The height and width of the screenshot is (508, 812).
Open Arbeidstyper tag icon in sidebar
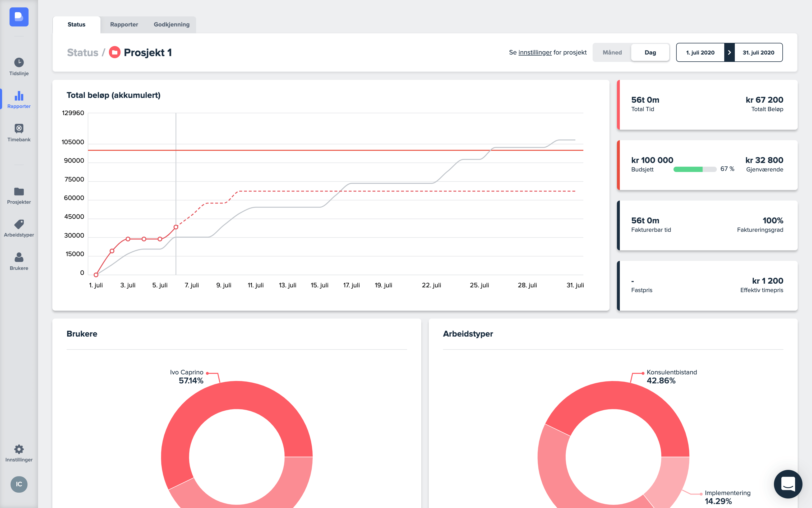coord(19,224)
